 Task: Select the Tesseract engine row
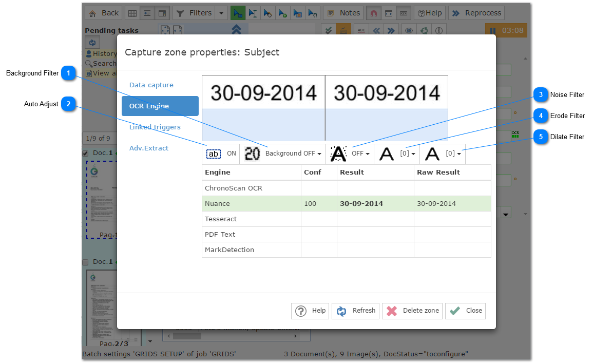[x=347, y=219]
